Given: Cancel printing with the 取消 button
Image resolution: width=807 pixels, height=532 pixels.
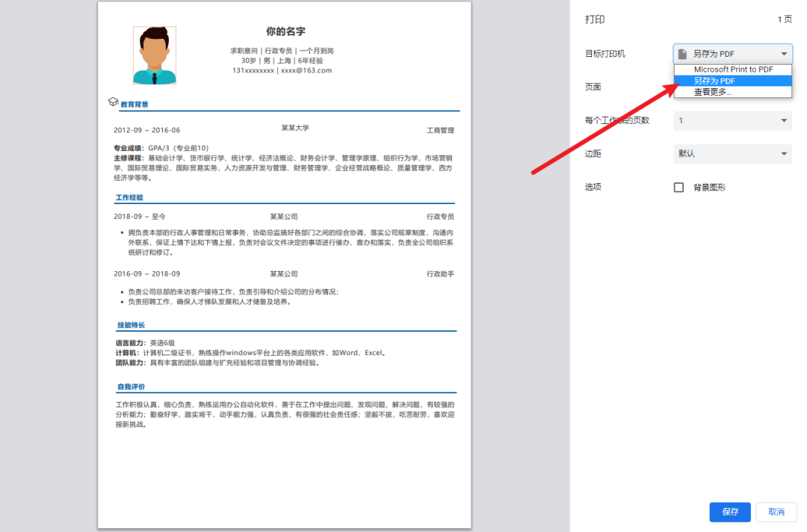Looking at the screenshot, I should (776, 512).
